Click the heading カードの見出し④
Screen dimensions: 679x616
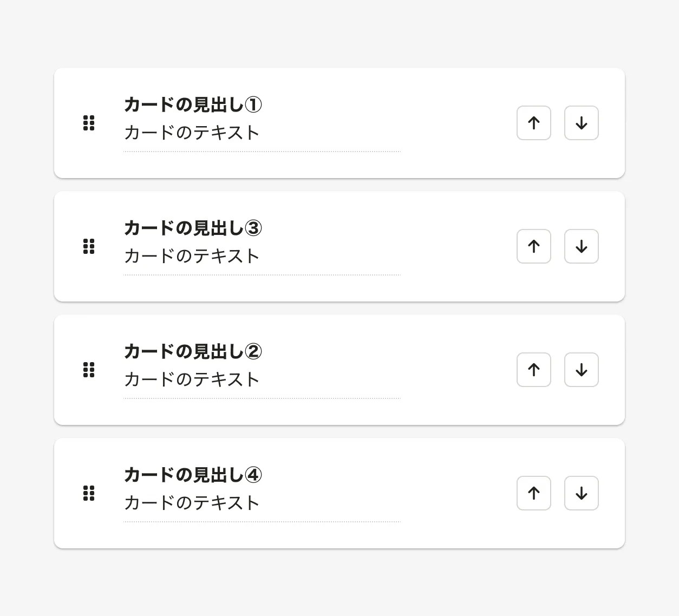[193, 475]
